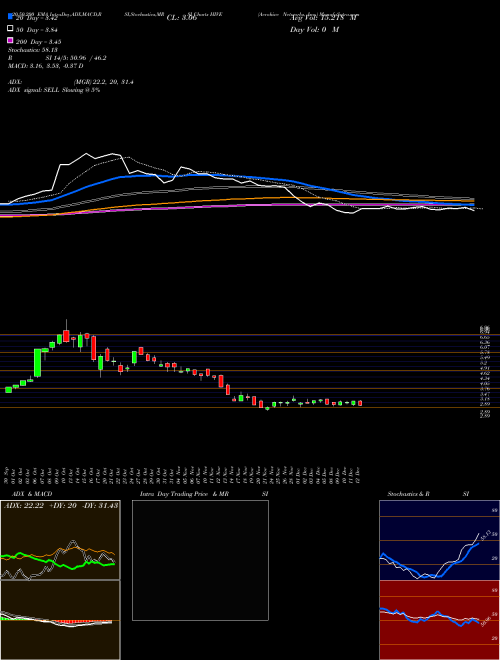Click the magenta 200 Day legend swatch
Image resolution: width=500 pixels, height=660 pixels.
(x=10, y=41)
